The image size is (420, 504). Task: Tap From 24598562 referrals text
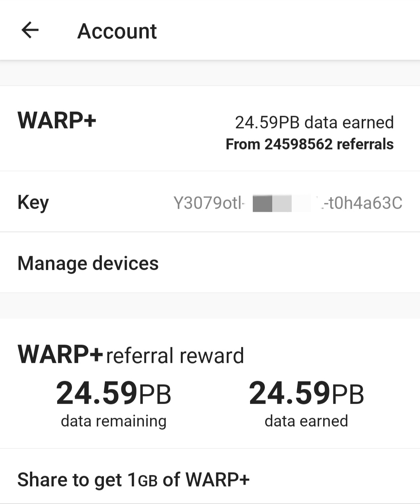click(310, 144)
